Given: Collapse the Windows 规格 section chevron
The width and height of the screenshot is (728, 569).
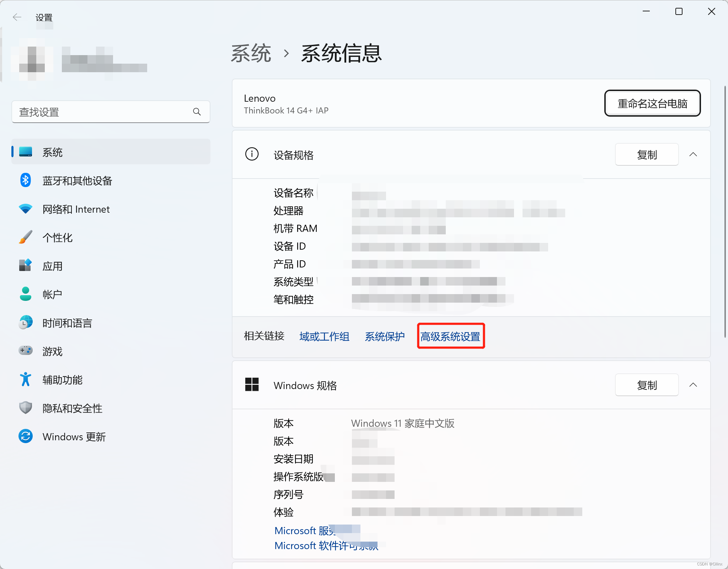Looking at the screenshot, I should [x=693, y=385].
